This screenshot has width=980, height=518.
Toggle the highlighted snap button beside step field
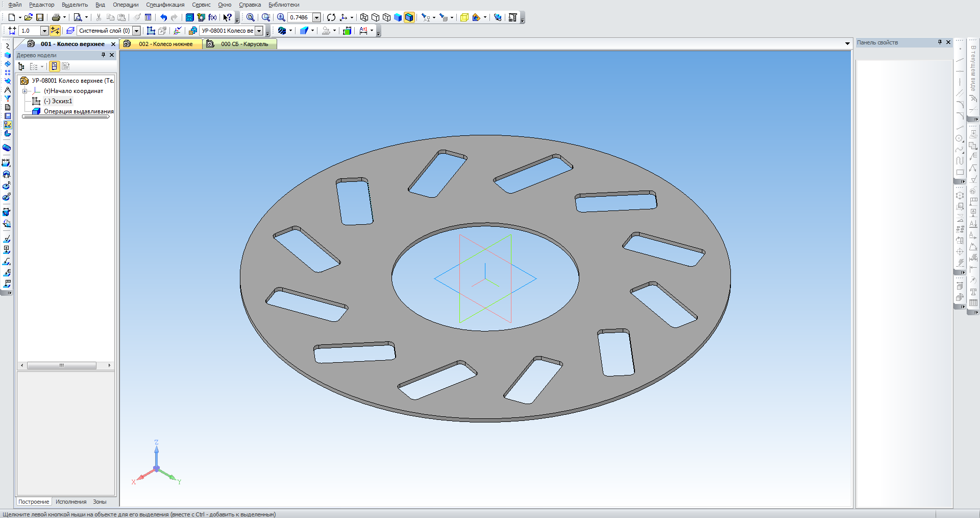click(x=55, y=31)
